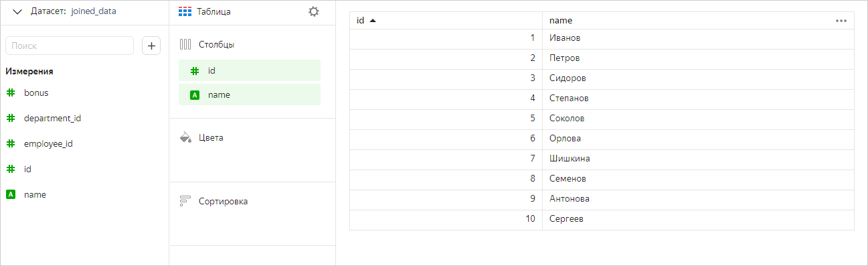Open chart settings gear icon

click(x=313, y=11)
